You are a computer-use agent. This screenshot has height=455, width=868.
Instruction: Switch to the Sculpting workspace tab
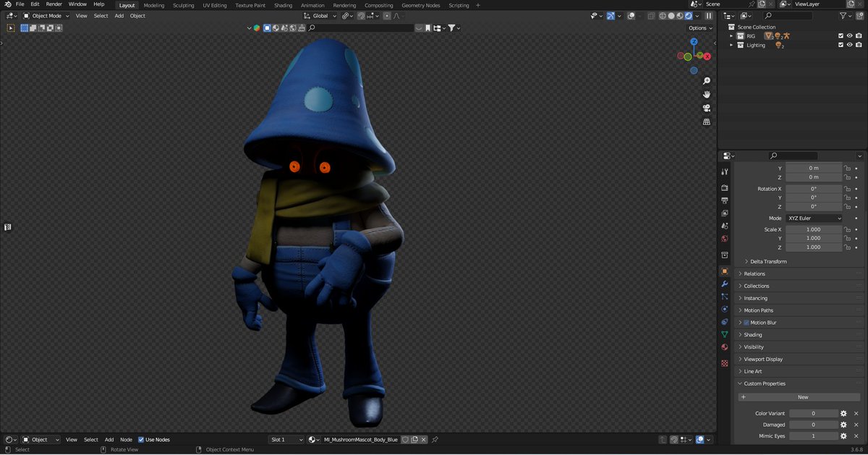pos(183,5)
